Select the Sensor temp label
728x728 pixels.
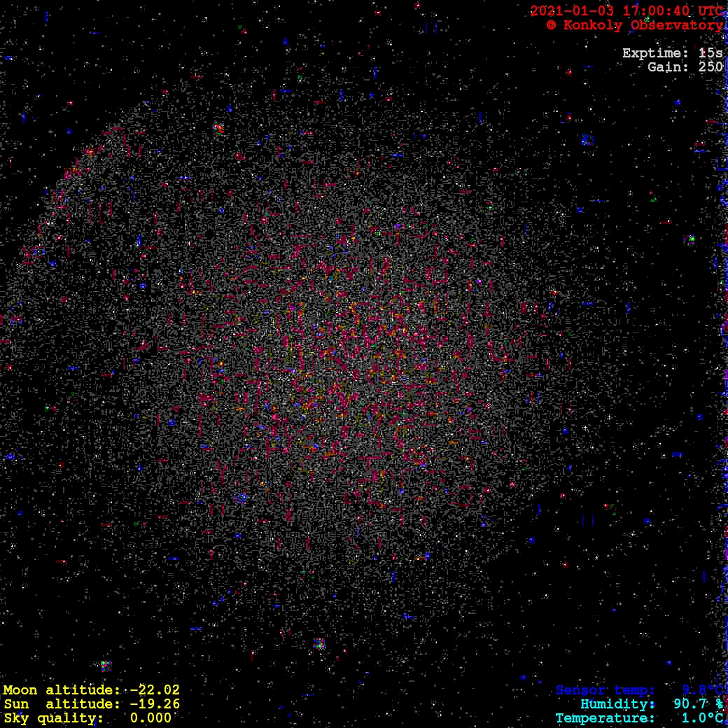pyautogui.click(x=605, y=690)
